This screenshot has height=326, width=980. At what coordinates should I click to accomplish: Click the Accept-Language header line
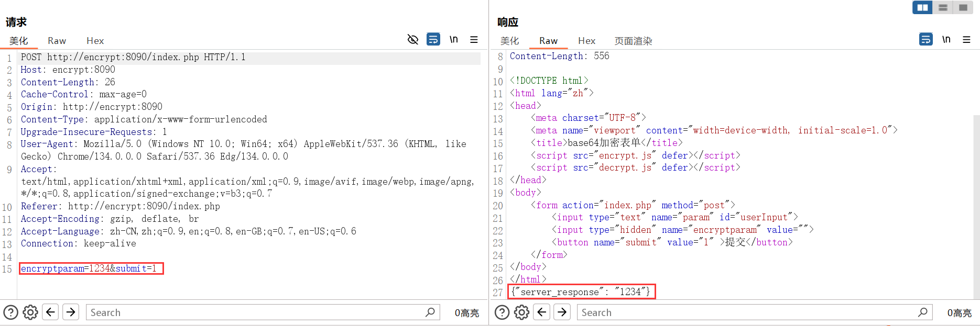point(188,231)
